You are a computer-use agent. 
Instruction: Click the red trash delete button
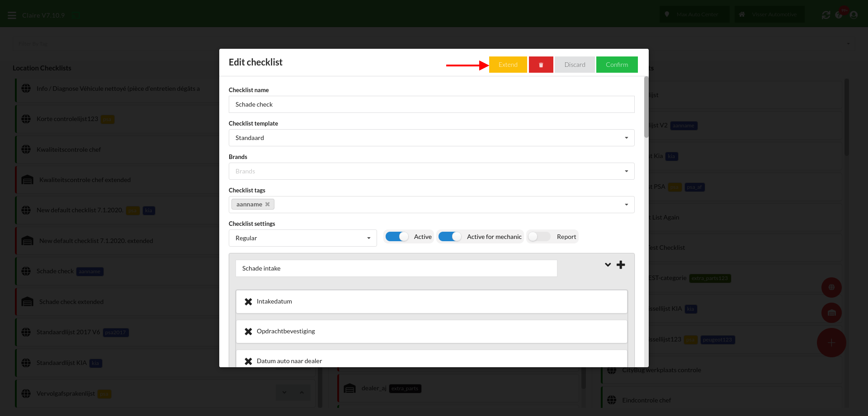click(541, 65)
